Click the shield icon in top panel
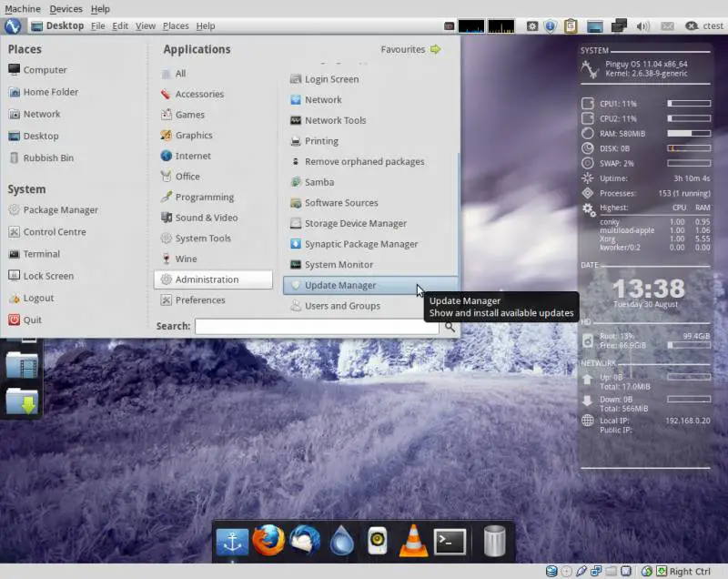This screenshot has width=728, height=579. 551,26
